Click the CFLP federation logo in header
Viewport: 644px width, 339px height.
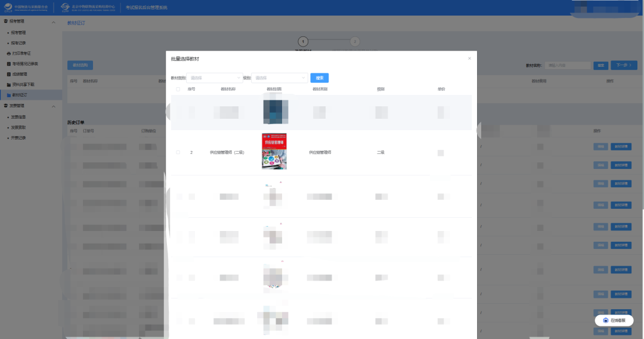pos(26,7)
